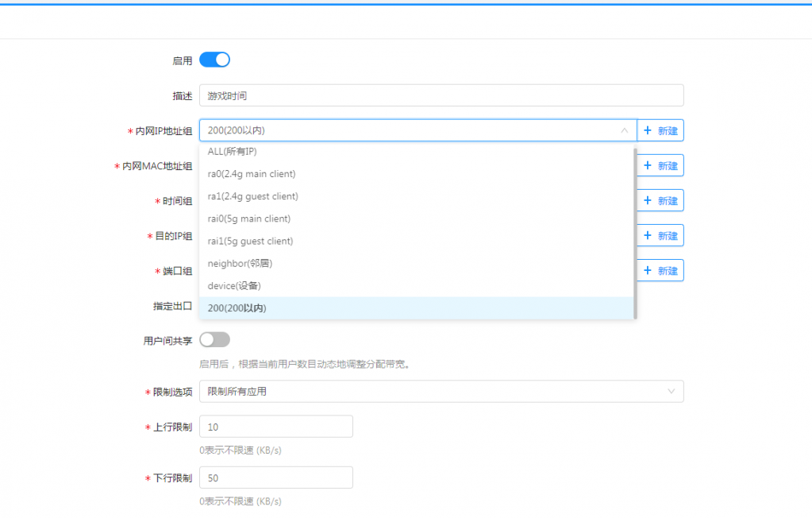Click the plus 新建 button beside 内网IP地址组

coord(660,130)
